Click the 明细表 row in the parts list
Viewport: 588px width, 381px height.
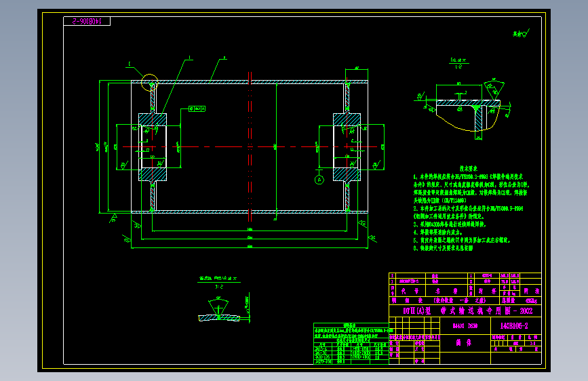point(465,300)
